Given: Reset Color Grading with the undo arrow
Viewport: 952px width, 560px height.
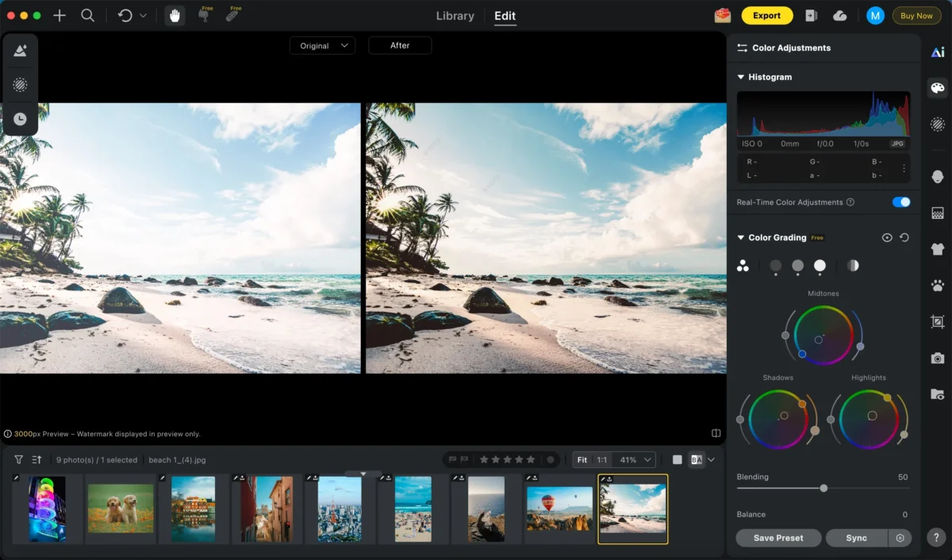Looking at the screenshot, I should tap(904, 238).
